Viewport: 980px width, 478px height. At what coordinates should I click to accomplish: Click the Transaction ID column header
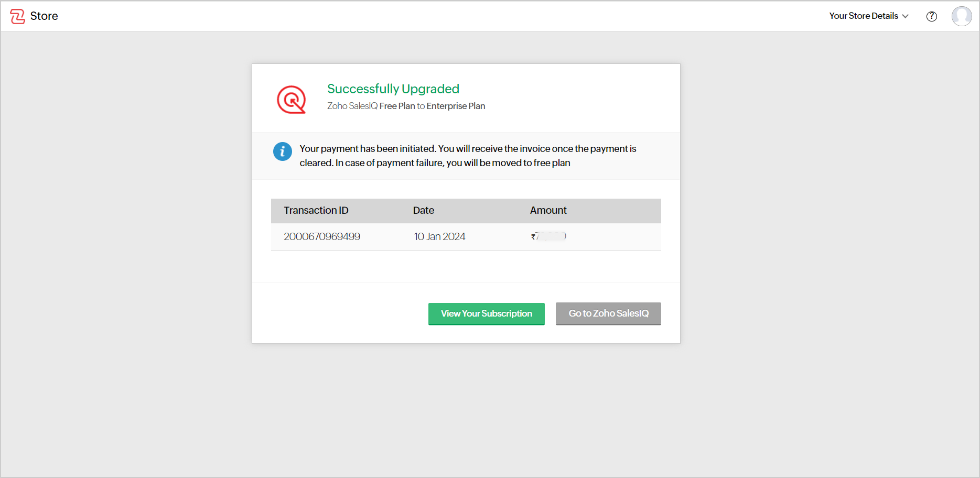pos(316,210)
